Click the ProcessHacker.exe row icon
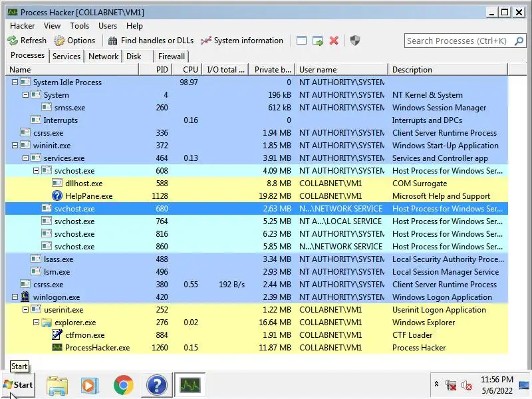 57,347
